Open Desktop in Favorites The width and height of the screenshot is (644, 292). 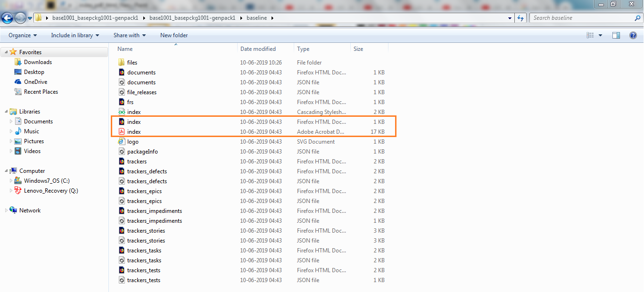(34, 72)
